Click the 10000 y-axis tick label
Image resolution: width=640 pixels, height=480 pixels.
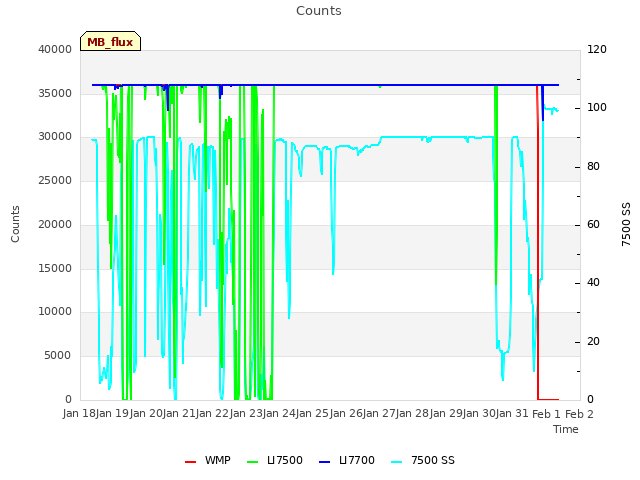55,312
